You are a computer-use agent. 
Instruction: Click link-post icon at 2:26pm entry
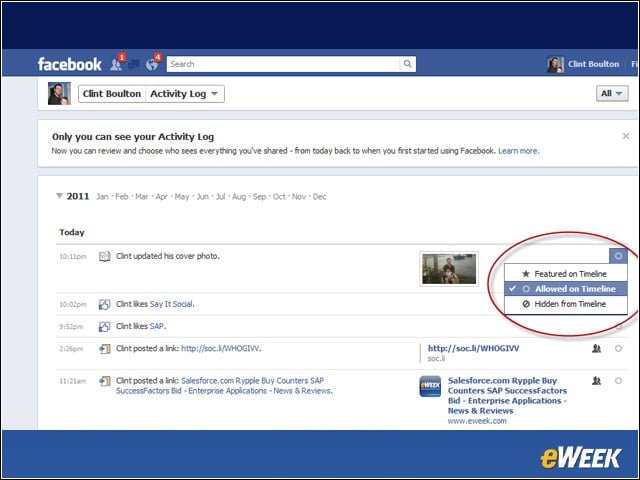(104, 349)
